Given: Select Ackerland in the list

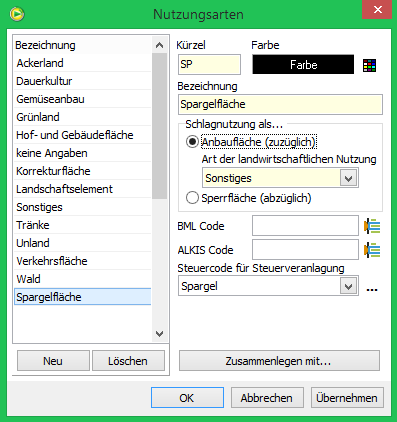Looking at the screenshot, I should (82, 63).
